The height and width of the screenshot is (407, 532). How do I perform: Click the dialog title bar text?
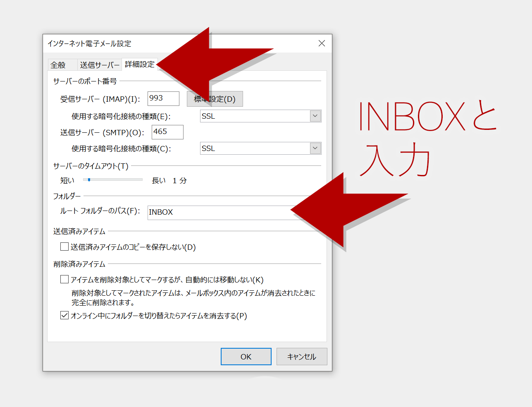[89, 43]
